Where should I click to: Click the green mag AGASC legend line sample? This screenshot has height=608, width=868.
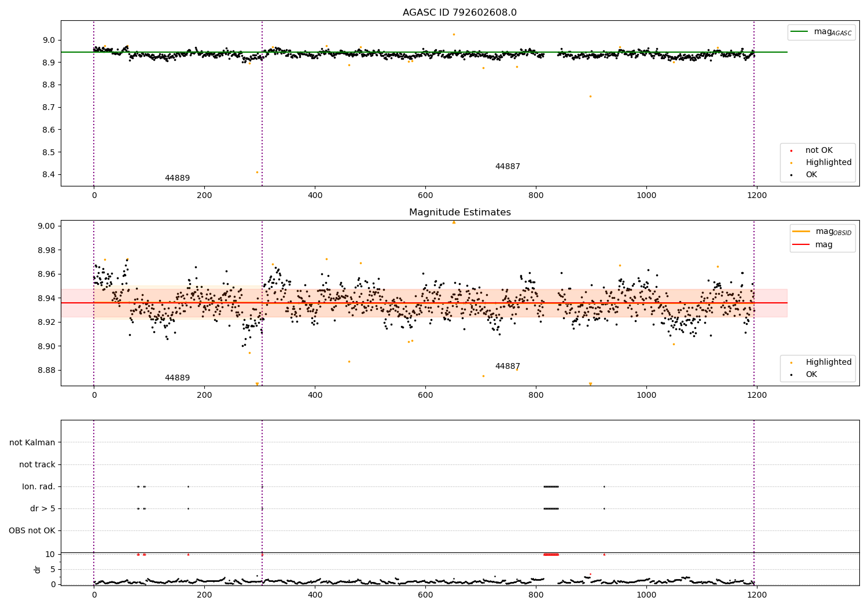(800, 32)
